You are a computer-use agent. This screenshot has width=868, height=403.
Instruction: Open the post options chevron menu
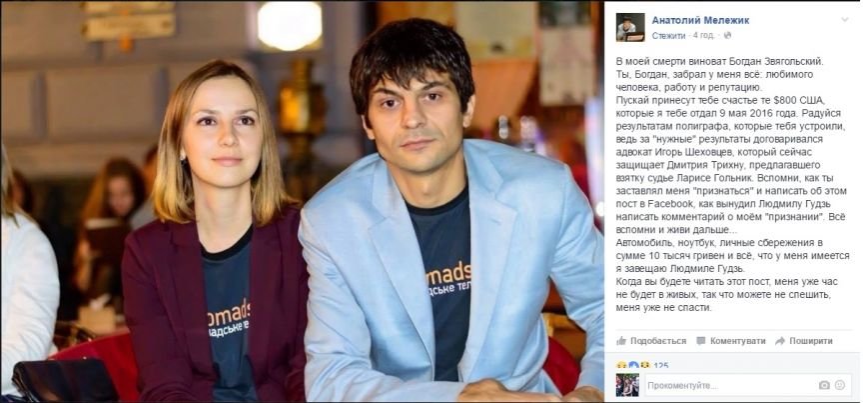(x=844, y=20)
